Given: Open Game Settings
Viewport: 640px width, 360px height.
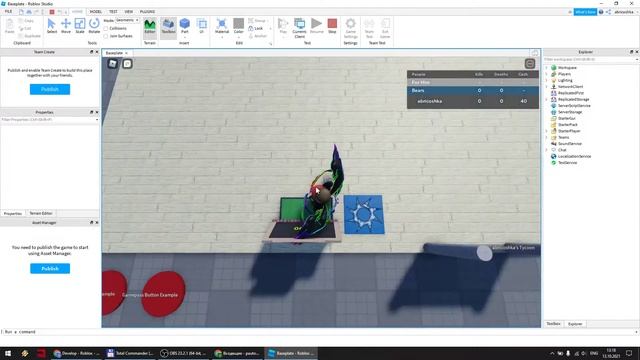Looking at the screenshot, I should [x=350, y=28].
